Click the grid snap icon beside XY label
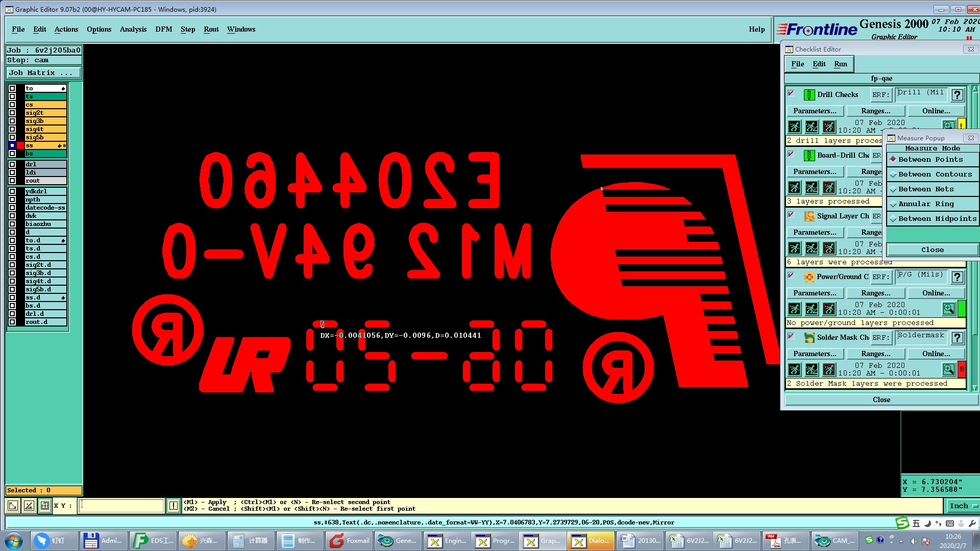This screenshot has height=551, width=980. coord(45,506)
